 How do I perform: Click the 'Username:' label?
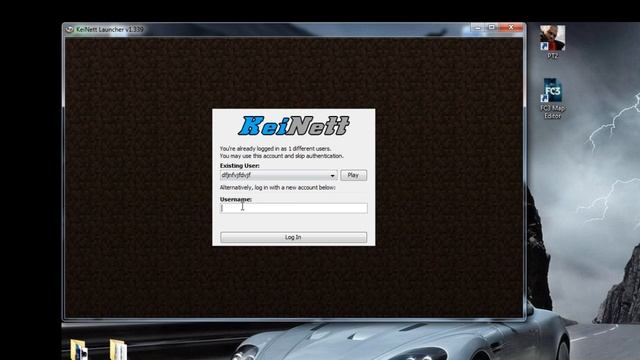[x=236, y=199]
